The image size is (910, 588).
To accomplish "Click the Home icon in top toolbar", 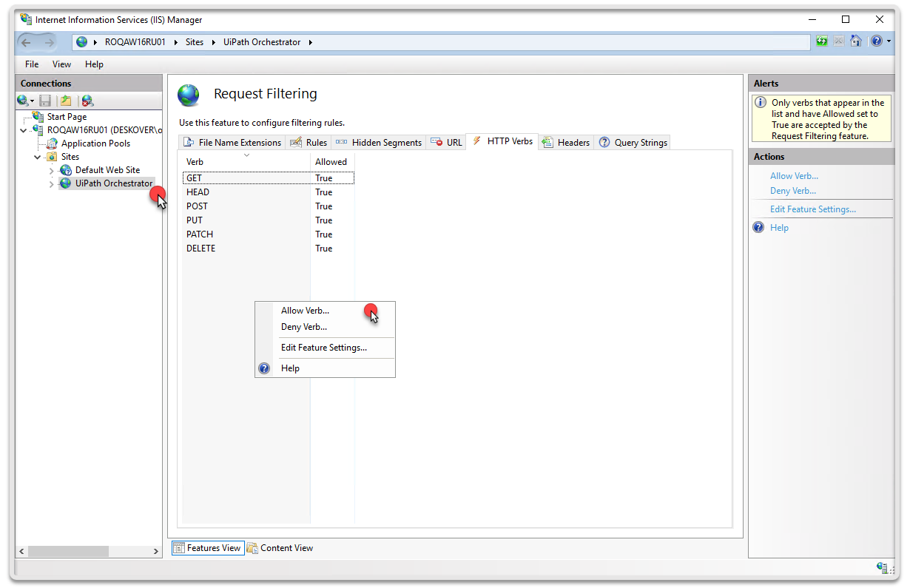I will 856,41.
